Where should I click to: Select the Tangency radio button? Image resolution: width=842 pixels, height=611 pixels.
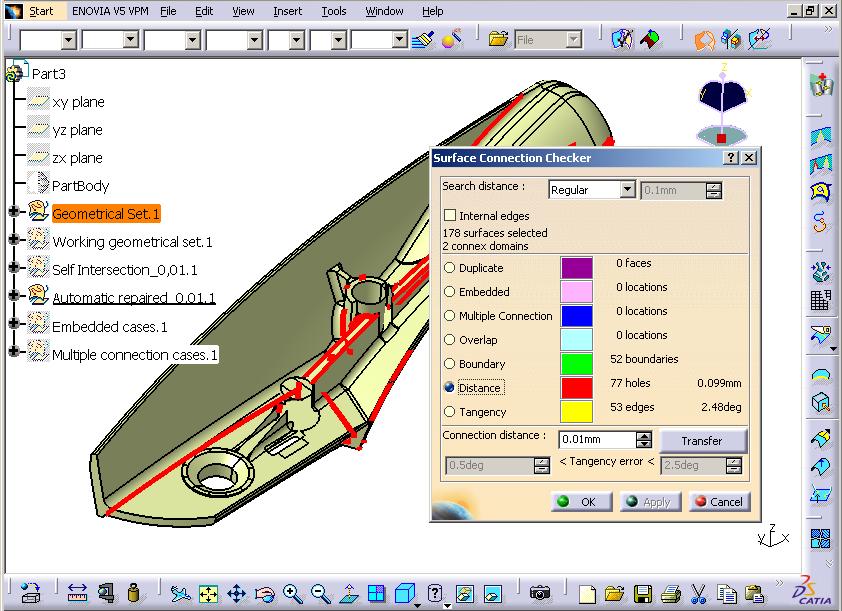(x=449, y=412)
